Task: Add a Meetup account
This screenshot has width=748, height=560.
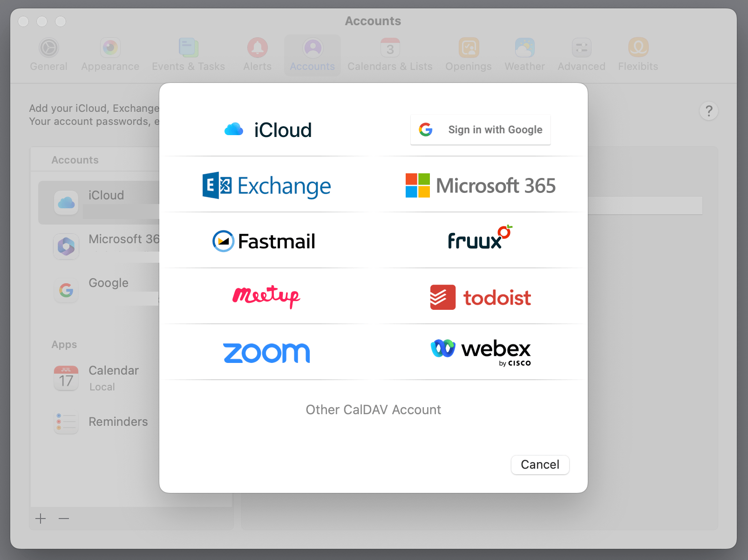Action: pos(266,296)
